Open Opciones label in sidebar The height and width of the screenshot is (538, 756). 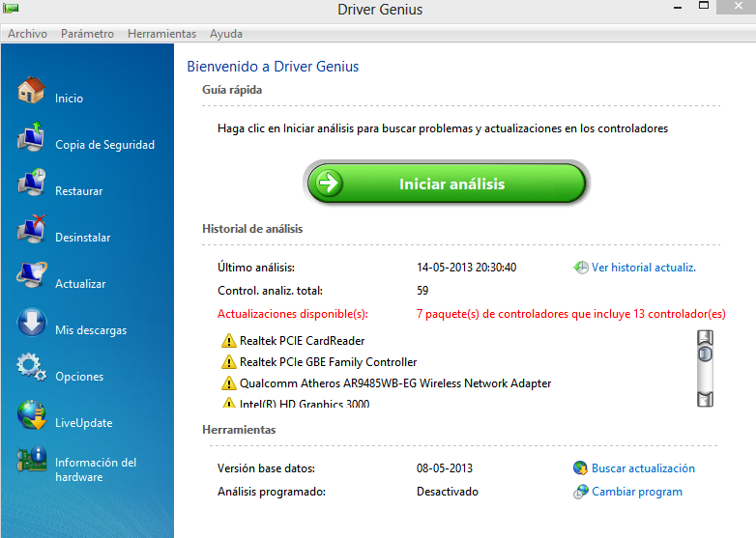pos(79,377)
